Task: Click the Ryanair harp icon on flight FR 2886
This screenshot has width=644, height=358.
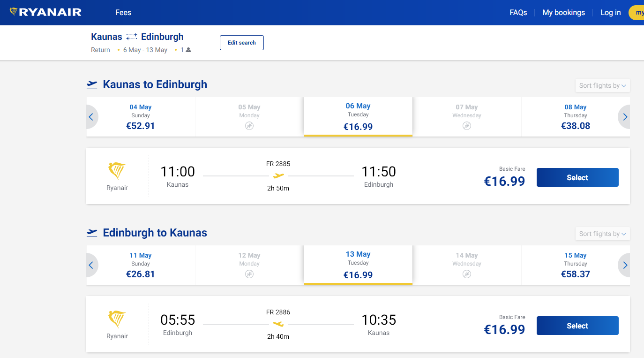Action: pos(117,320)
